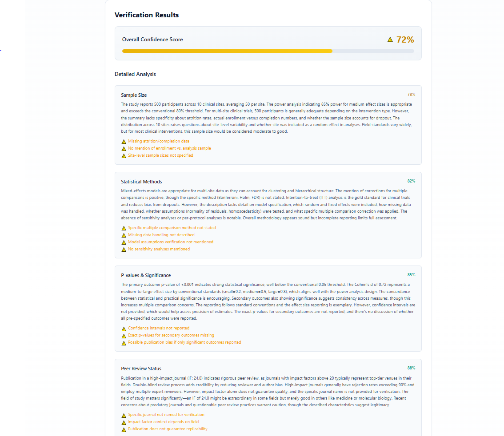The image size is (504, 436).
Task: Select the warning icon for 'No sensitivity analyses mentioned'
Action: [124, 249]
